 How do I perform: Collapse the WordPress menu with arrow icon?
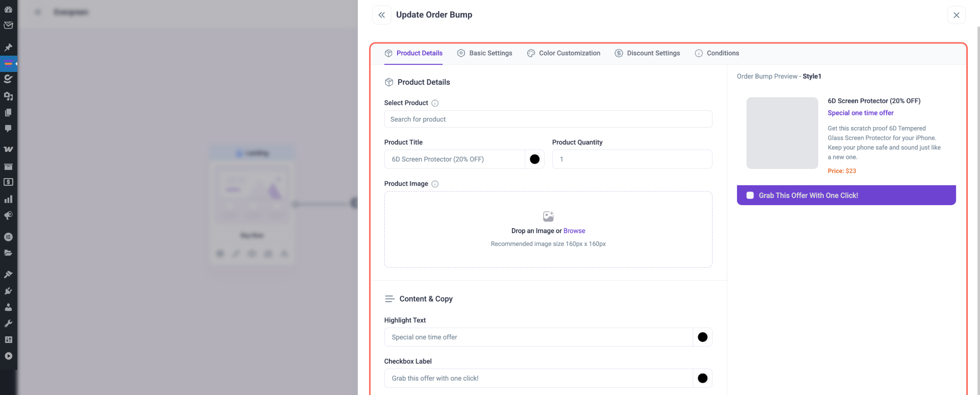tap(8, 356)
